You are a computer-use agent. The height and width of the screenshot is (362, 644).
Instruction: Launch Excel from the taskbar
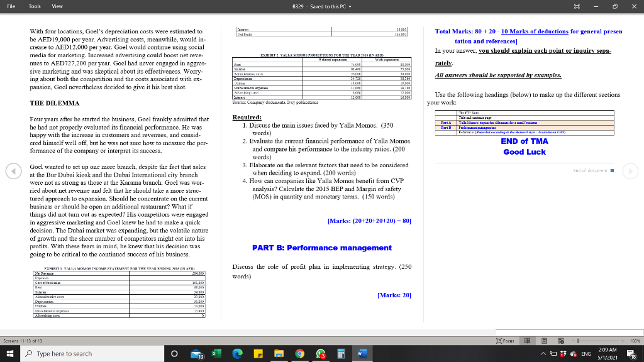(216, 353)
